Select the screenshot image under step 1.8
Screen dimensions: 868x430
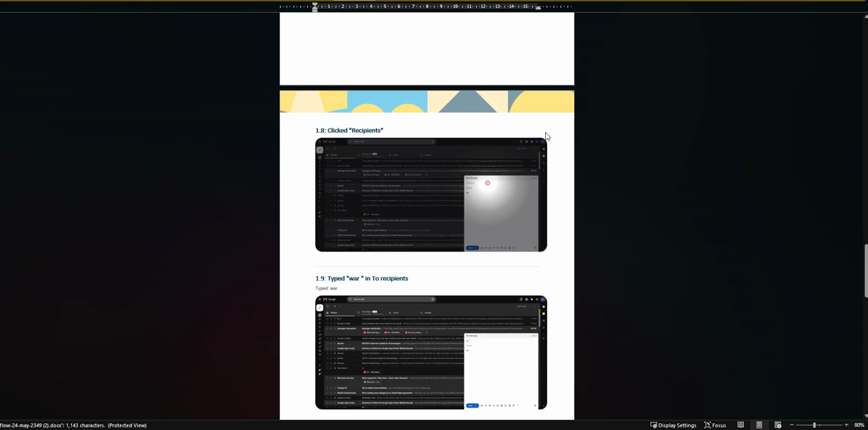pyautogui.click(x=431, y=195)
